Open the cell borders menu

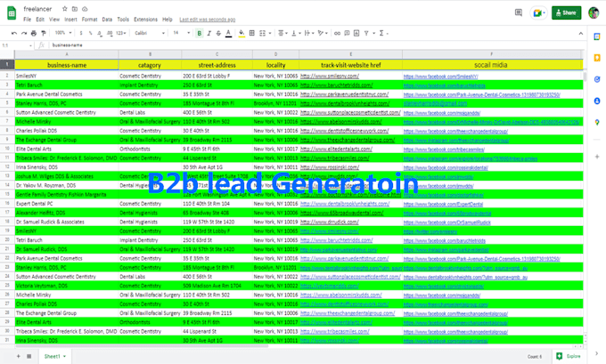click(252, 33)
